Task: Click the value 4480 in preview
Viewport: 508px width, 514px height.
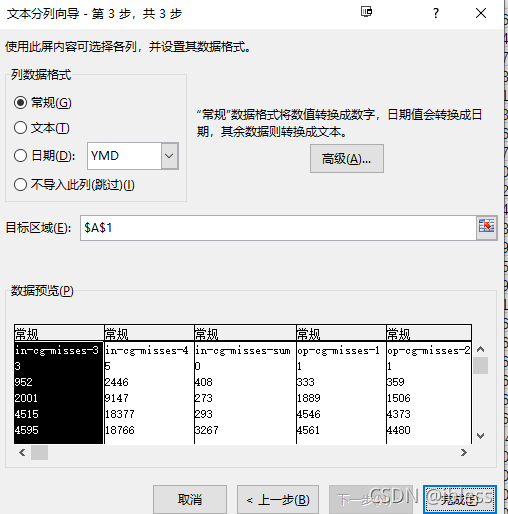Action: pyautogui.click(x=399, y=430)
